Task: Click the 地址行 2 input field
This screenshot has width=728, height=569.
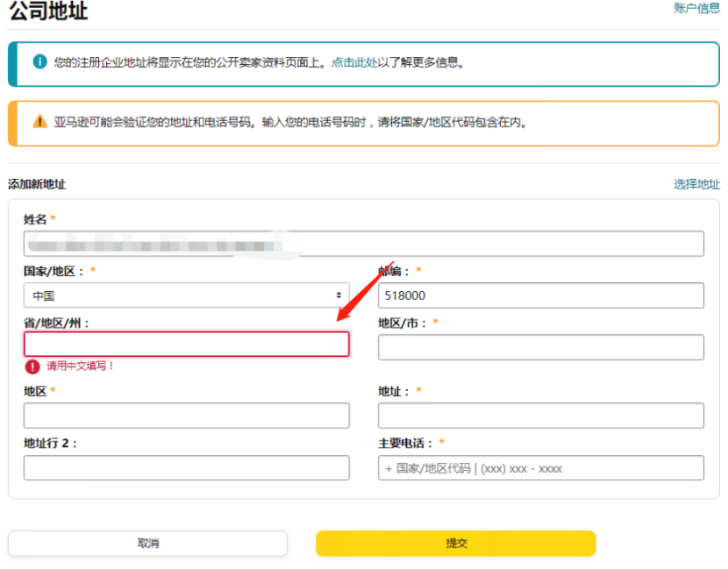Action: [186, 468]
